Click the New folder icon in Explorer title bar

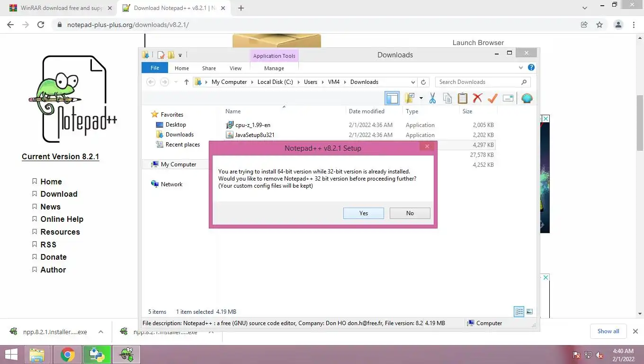pyautogui.click(x=171, y=55)
